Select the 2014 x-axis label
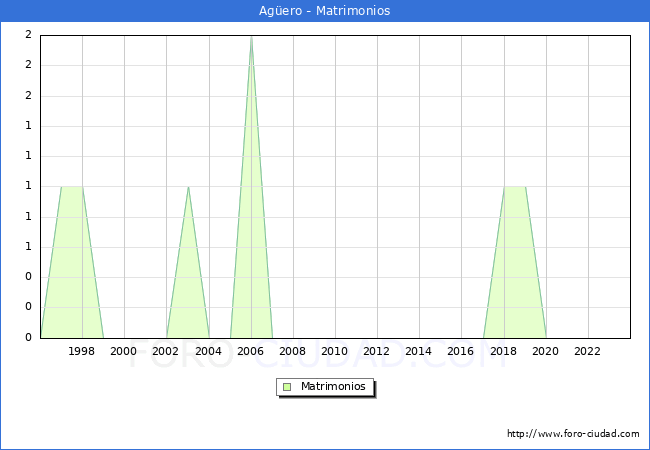The image size is (650, 450). point(419,351)
